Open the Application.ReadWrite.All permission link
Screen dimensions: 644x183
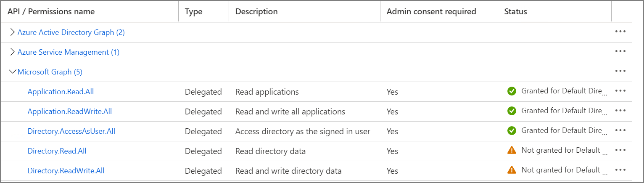pyautogui.click(x=69, y=111)
